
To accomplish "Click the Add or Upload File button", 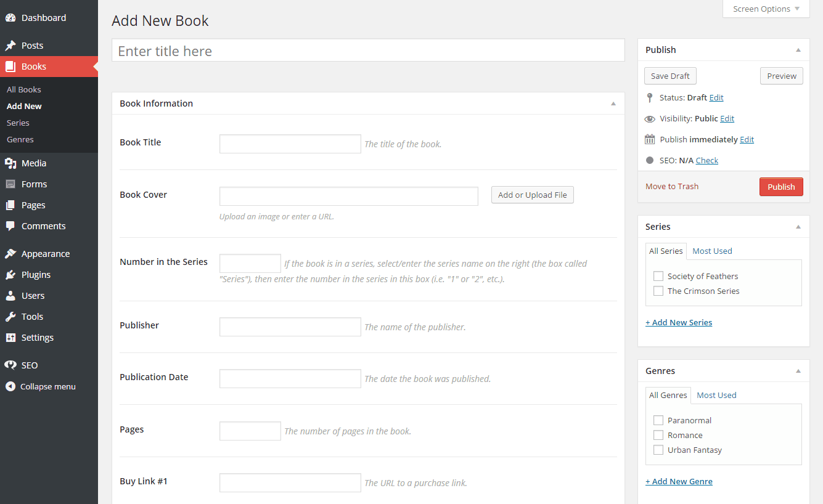I will point(532,195).
